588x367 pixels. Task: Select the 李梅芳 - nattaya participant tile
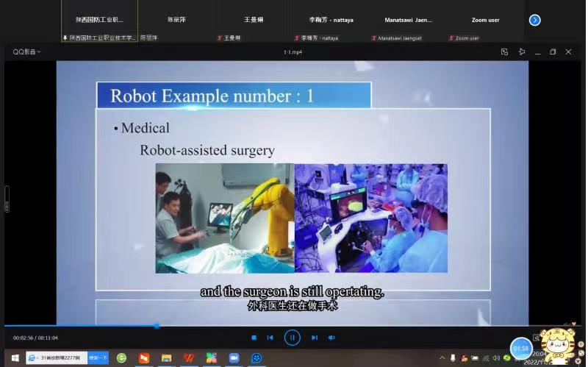(331, 21)
